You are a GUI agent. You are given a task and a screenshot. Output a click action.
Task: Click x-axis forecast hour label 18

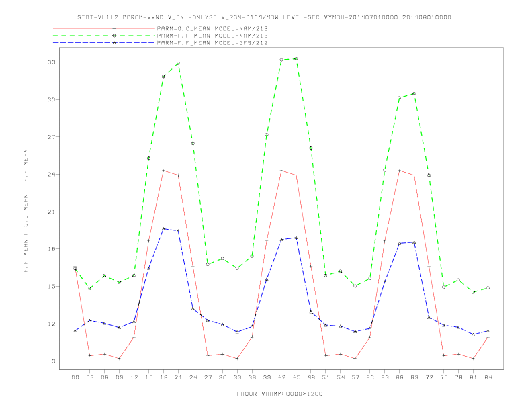pos(163,377)
